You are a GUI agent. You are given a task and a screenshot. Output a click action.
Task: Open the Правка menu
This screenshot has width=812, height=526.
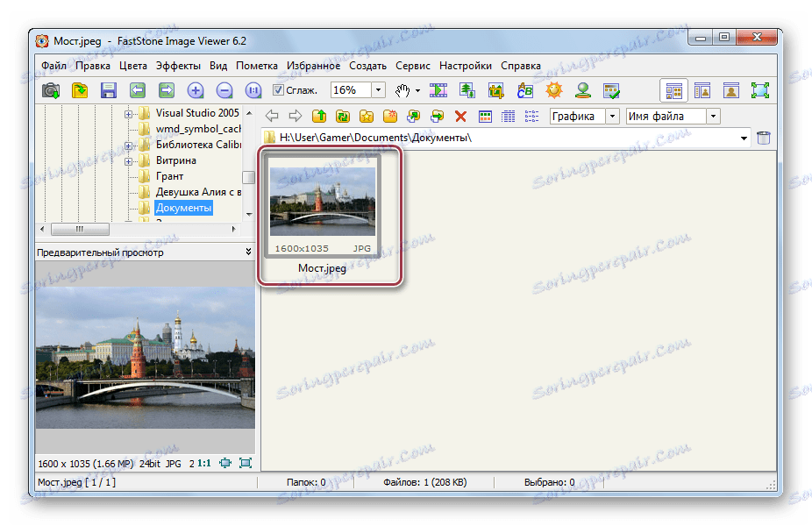tap(93, 66)
